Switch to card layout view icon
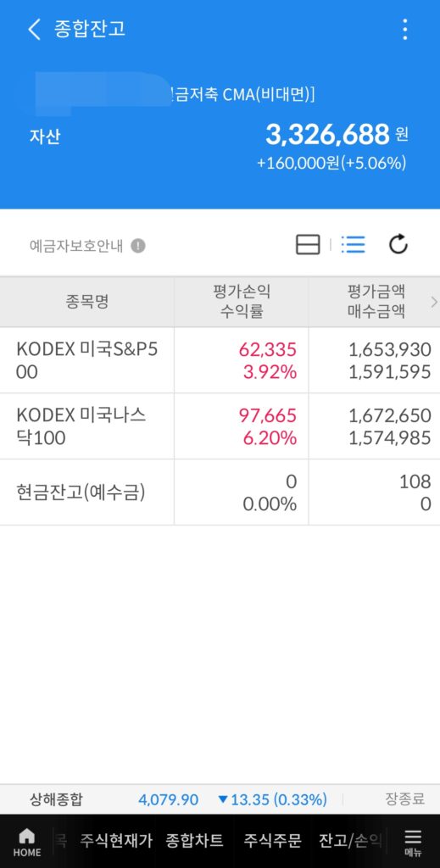The image size is (440, 868). coord(308,245)
